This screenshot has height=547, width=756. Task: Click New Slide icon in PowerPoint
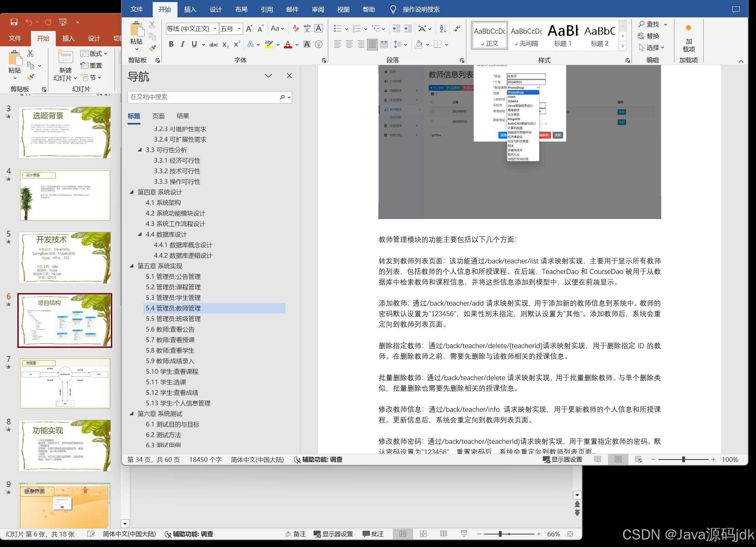[x=65, y=57]
